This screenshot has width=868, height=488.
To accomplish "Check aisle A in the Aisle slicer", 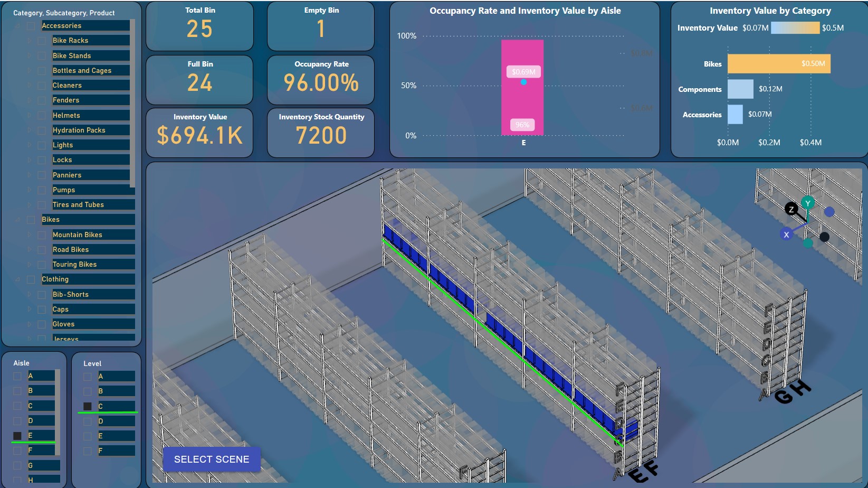I will [x=17, y=376].
